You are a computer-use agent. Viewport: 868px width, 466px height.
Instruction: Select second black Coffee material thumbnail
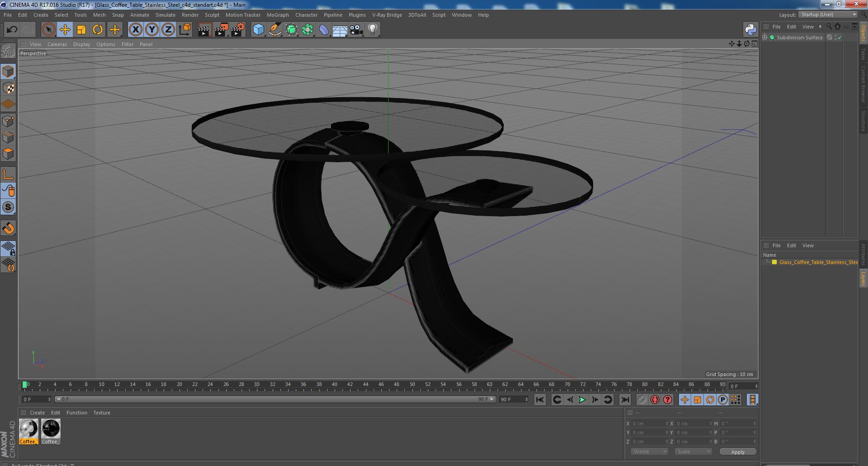[x=51, y=428]
